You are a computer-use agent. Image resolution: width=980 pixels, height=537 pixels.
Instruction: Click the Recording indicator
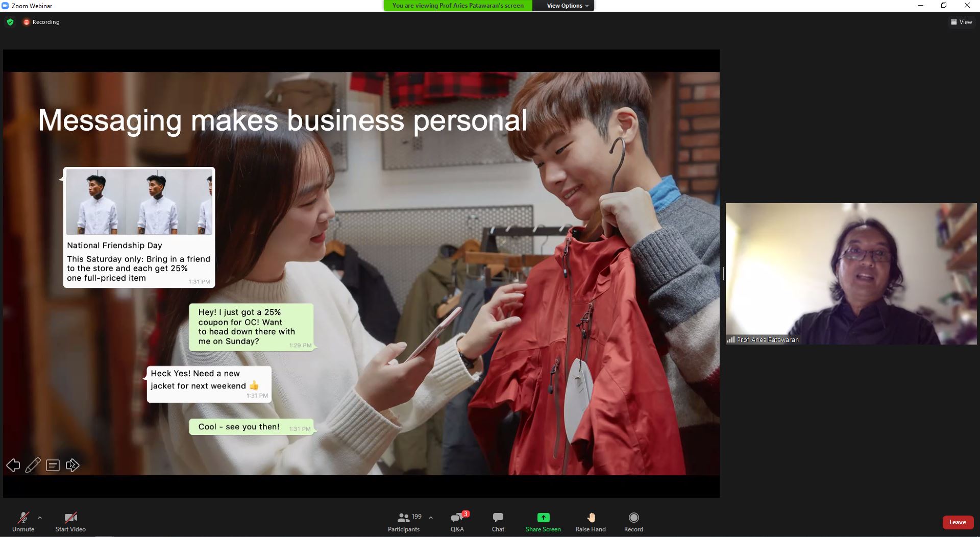pos(41,22)
